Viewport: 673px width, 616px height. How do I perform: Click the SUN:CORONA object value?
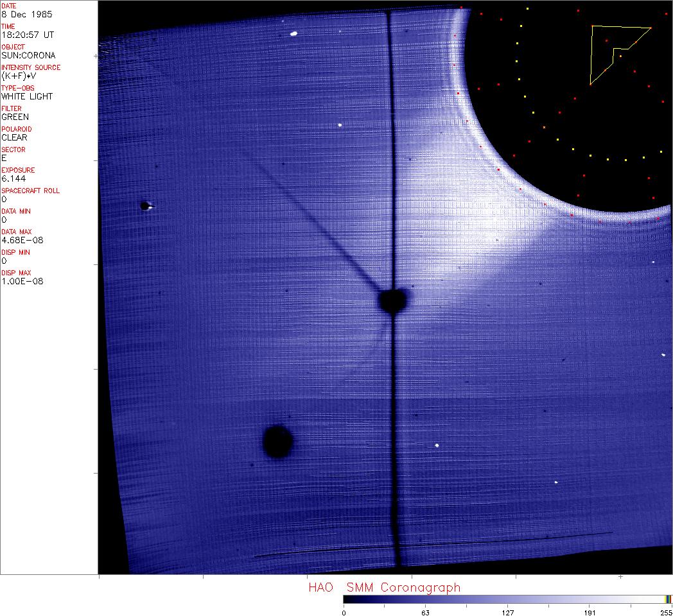click(28, 55)
